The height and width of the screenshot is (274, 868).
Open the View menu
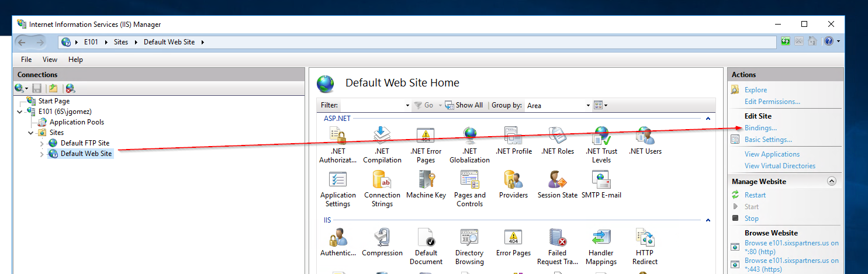pyautogui.click(x=50, y=60)
